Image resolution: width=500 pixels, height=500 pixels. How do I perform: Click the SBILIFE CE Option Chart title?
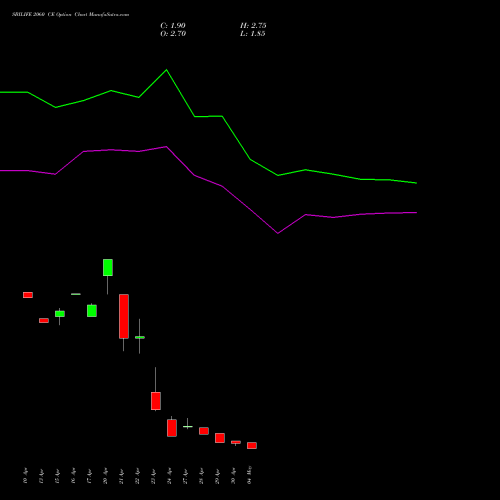pyautogui.click(x=70, y=14)
